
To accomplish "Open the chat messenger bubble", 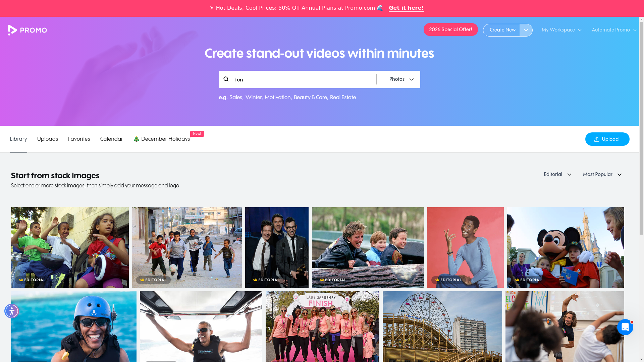I will [625, 327].
